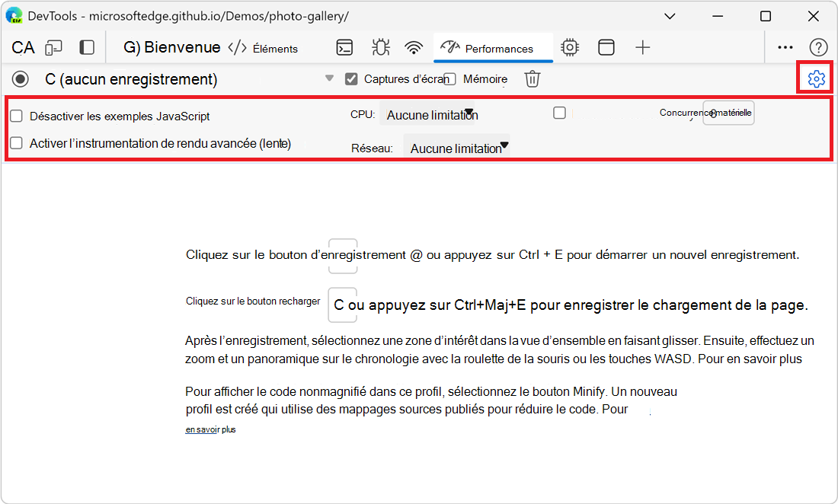Check Désactiver les exemples JavaScript
The image size is (838, 504).
tap(16, 116)
